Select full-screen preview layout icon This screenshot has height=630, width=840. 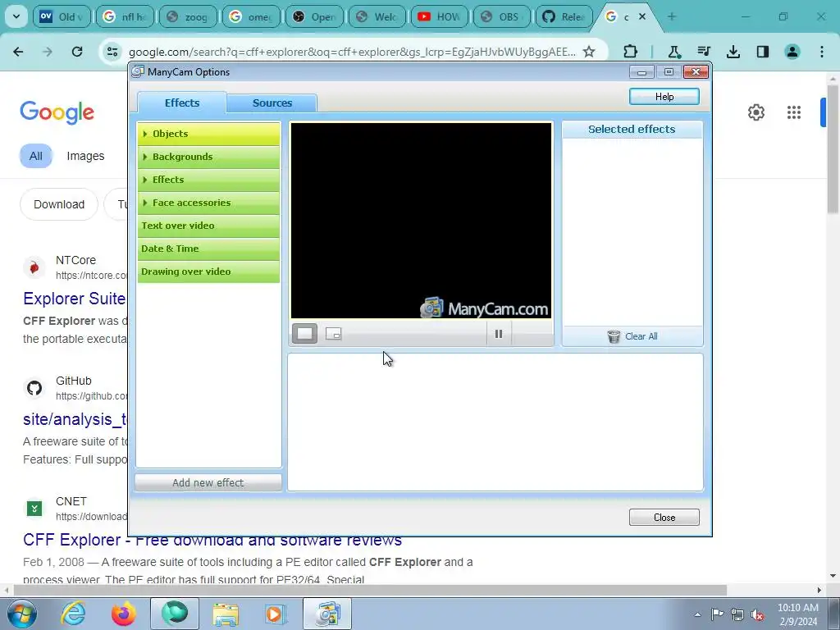point(304,334)
